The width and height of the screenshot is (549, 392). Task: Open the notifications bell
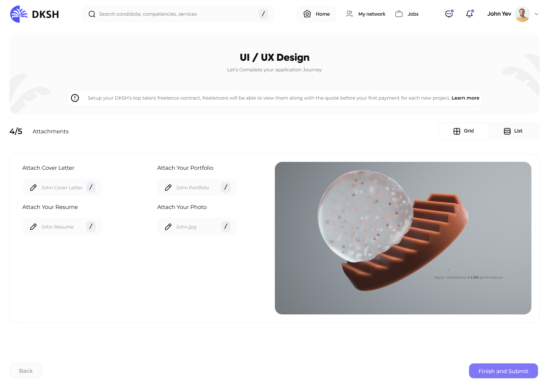[469, 14]
